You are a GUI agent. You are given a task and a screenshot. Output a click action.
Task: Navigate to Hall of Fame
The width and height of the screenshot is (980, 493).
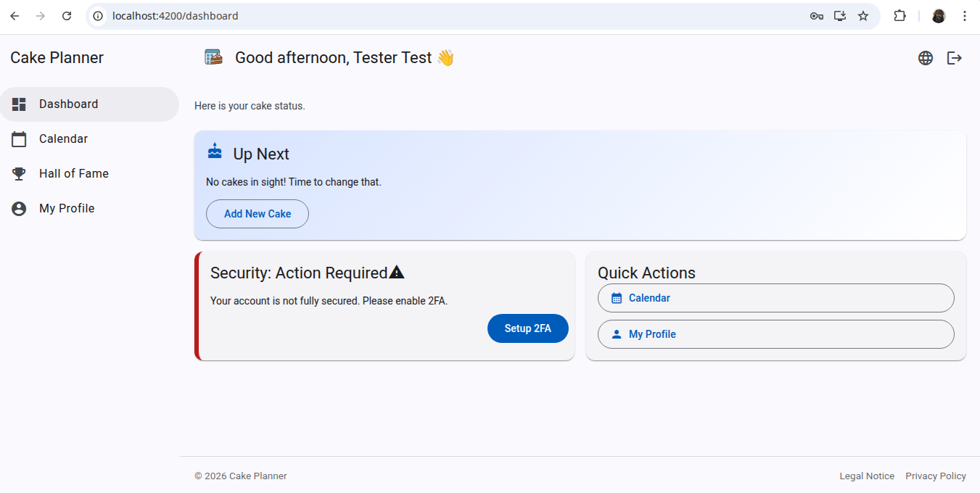point(73,174)
